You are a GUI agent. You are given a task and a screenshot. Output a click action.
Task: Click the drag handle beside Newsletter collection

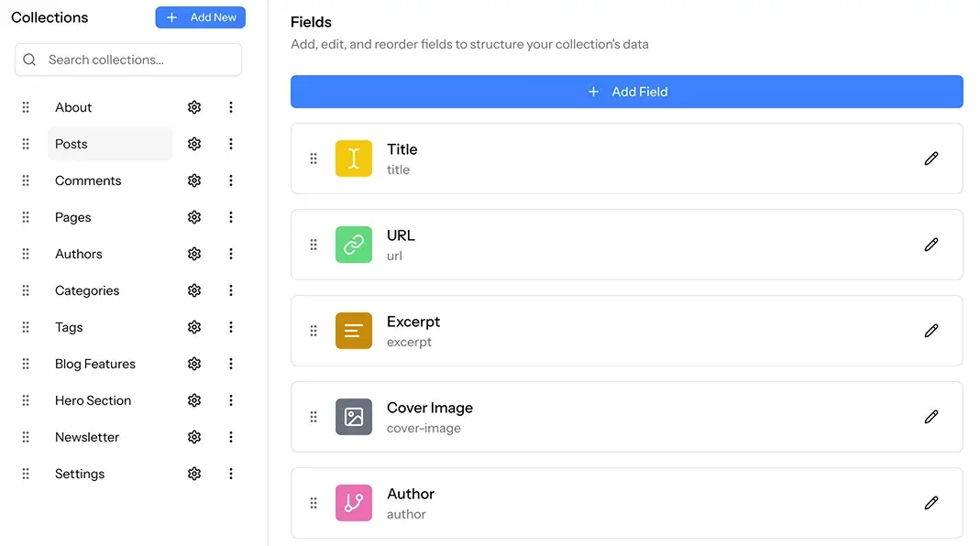tap(26, 437)
